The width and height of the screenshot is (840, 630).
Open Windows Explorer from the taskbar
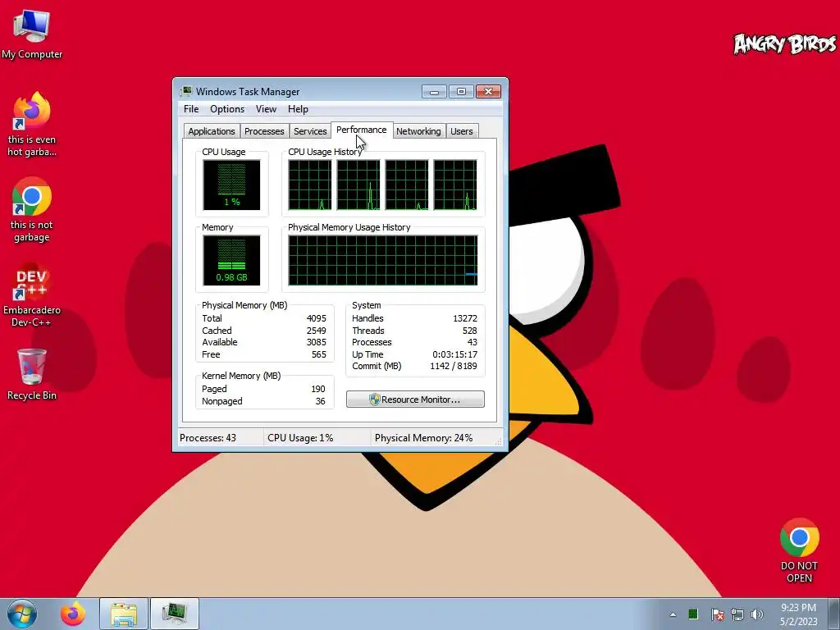tap(124, 614)
